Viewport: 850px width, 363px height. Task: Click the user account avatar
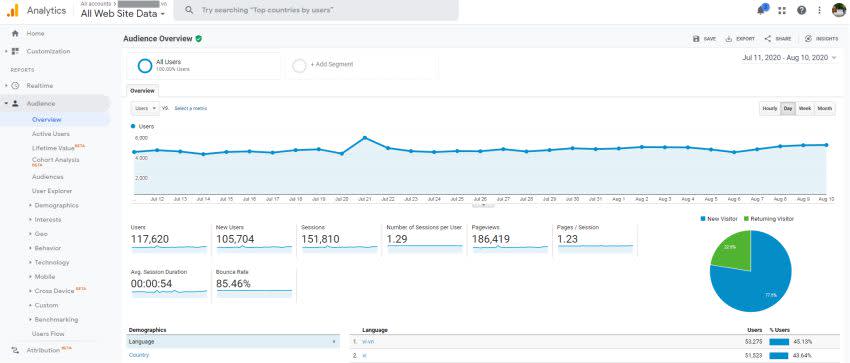click(839, 10)
